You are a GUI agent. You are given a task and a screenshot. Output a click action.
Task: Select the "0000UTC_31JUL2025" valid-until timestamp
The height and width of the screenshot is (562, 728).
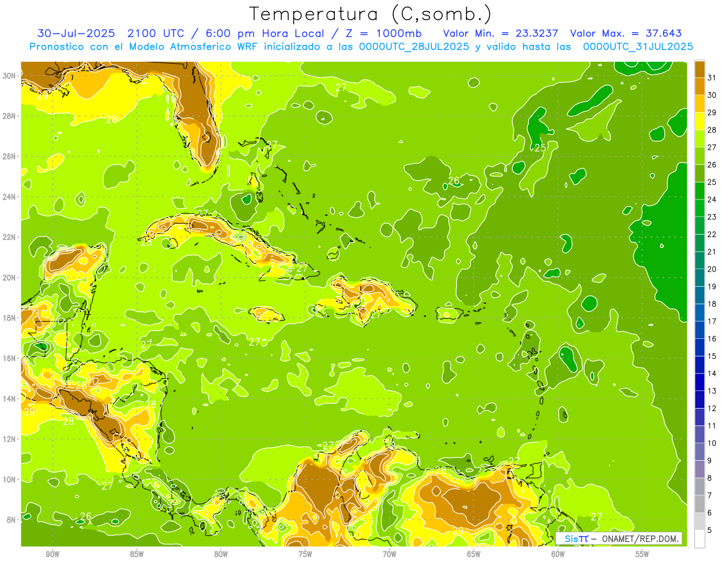[x=638, y=47]
